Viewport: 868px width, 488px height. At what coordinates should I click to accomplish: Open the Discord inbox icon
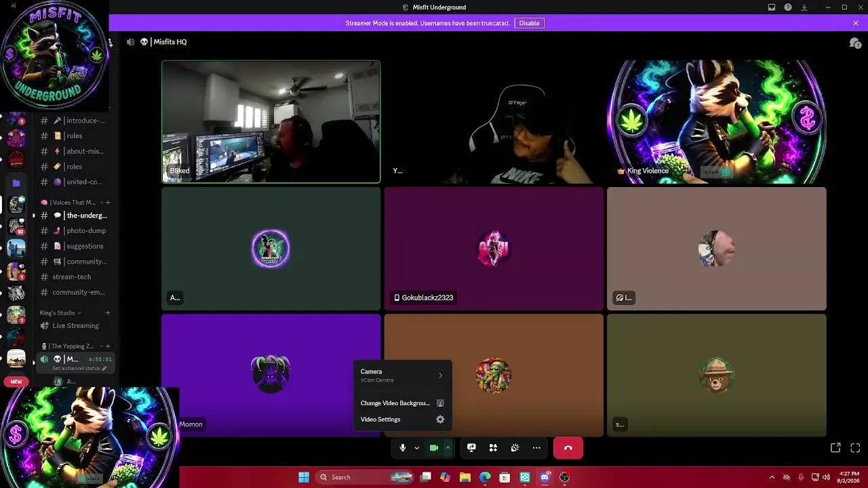(x=772, y=7)
